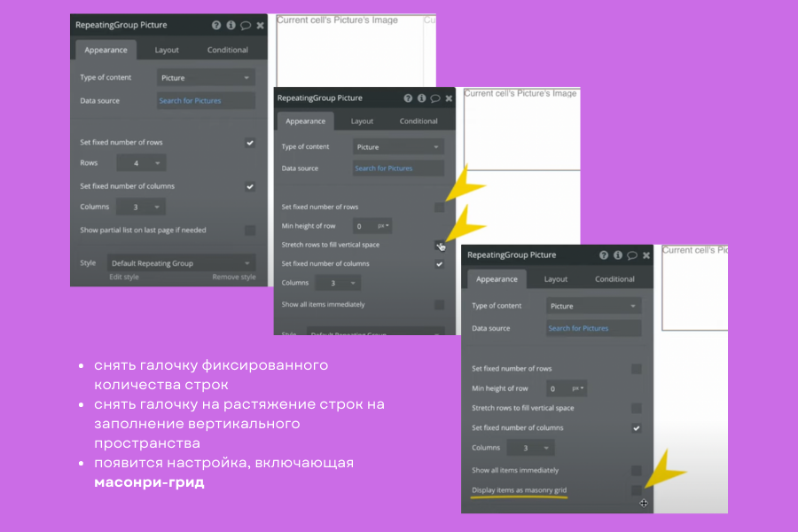
Task: Open px unit dropdown in third panel
Action: tap(577, 388)
